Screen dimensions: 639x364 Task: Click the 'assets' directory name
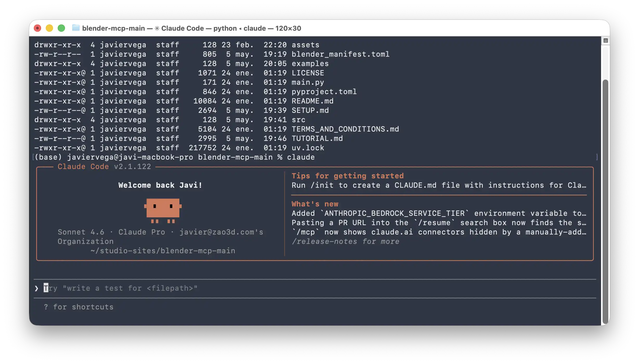tap(305, 45)
